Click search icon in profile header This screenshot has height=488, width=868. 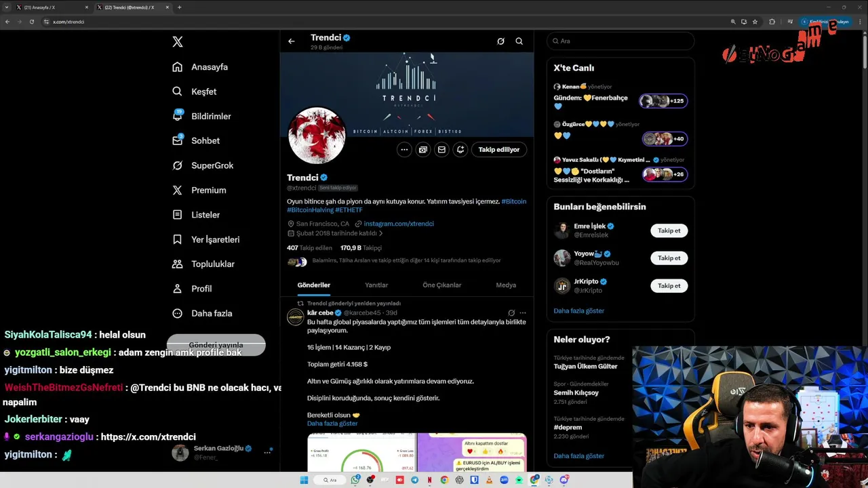[519, 41]
